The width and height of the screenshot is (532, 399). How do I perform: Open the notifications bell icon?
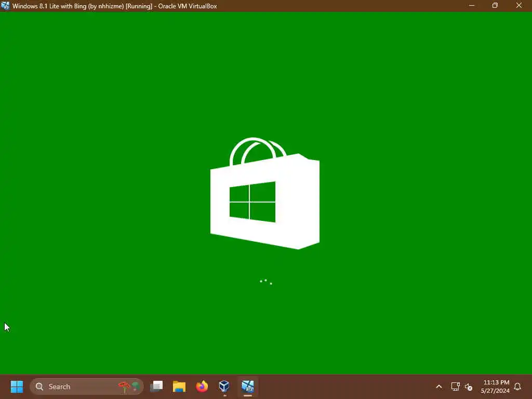(517, 387)
